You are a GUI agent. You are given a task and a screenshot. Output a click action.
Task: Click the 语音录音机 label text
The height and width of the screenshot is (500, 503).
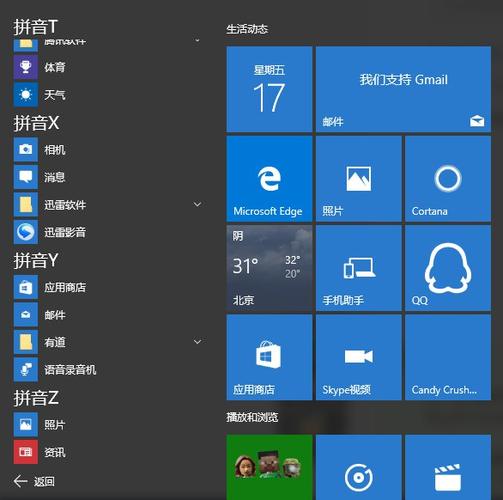click(x=70, y=370)
